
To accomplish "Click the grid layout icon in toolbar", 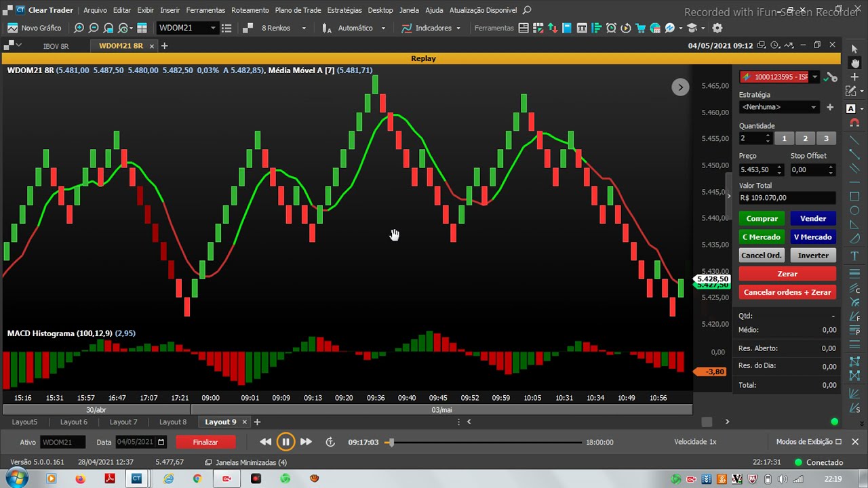I will pyautogui.click(x=142, y=28).
